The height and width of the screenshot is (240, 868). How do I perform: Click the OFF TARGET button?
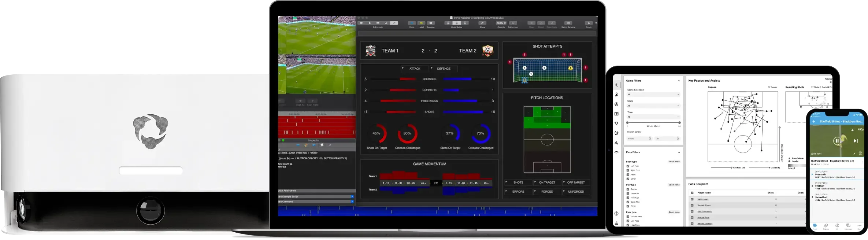[576, 182]
